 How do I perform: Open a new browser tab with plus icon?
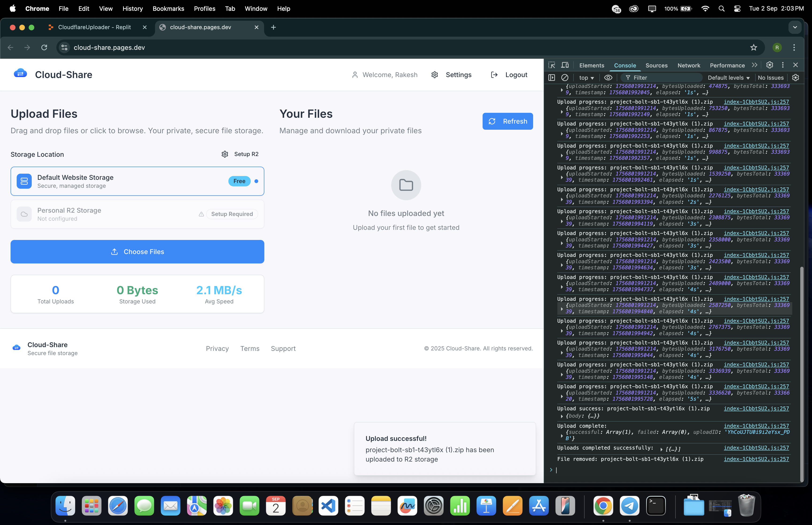273,27
